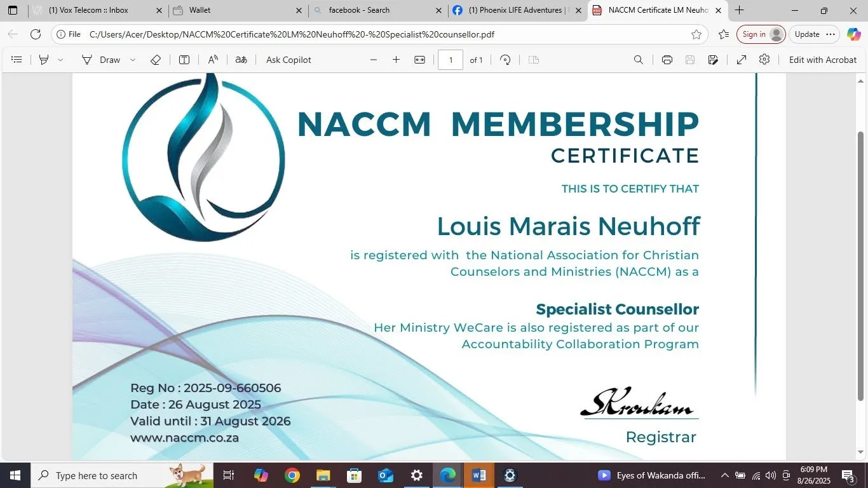Screen dimensions: 868x488
Task: Zoom out with the minus icon
Action: click(x=374, y=60)
